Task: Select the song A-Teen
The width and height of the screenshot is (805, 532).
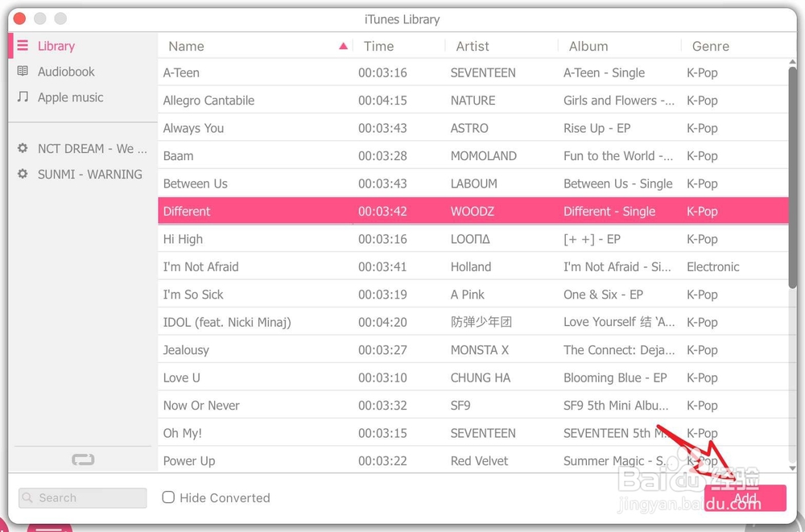Action: point(473,72)
